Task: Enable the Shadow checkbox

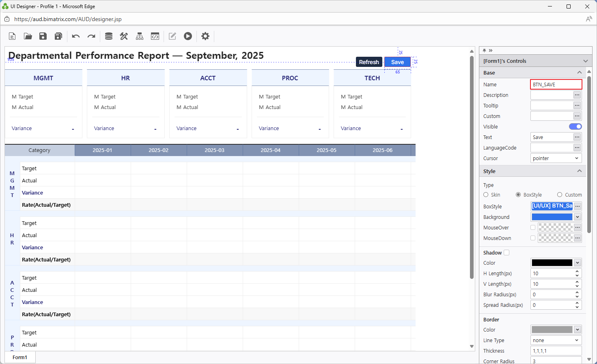Action: (x=506, y=253)
